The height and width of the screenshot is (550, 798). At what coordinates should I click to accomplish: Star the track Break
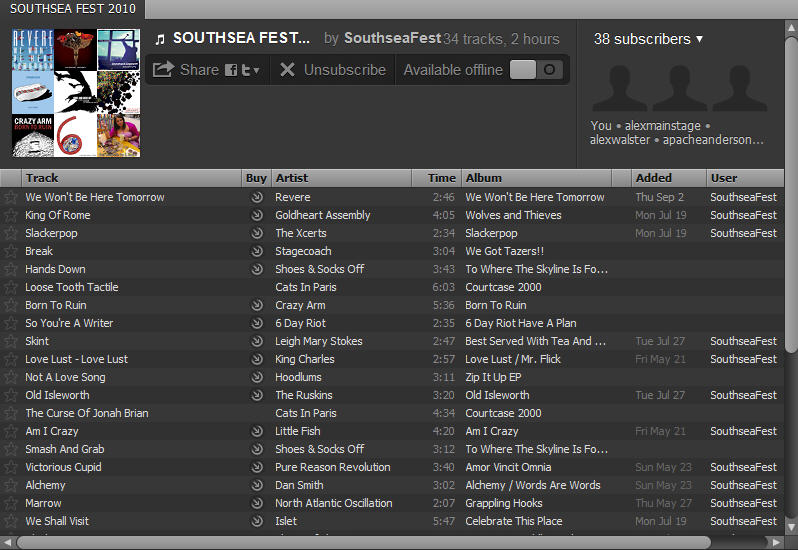[10, 251]
